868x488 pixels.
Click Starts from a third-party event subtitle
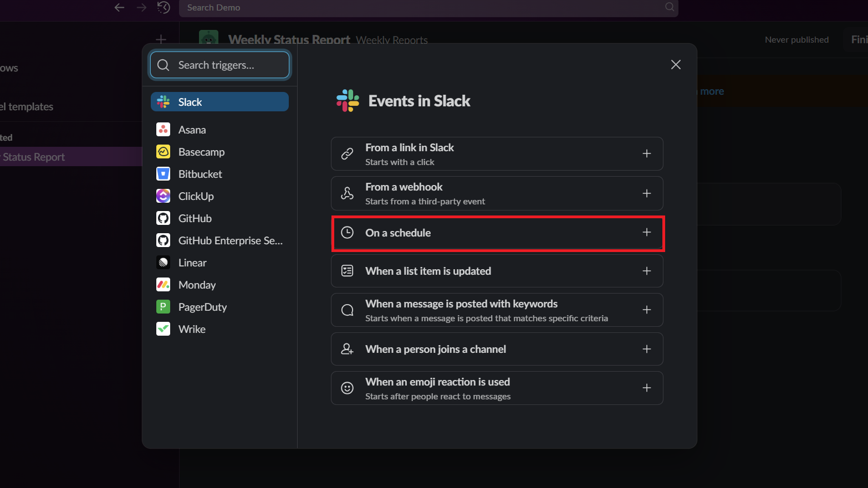click(x=425, y=202)
